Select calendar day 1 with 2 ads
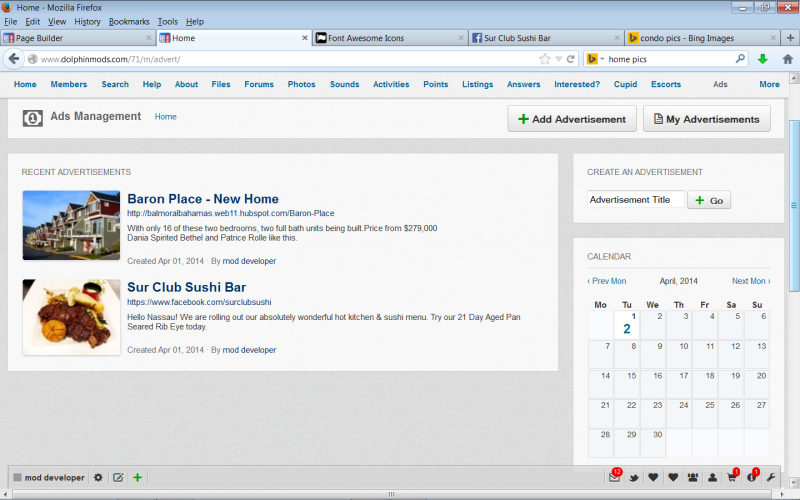The height and width of the screenshot is (500, 800). (x=627, y=325)
